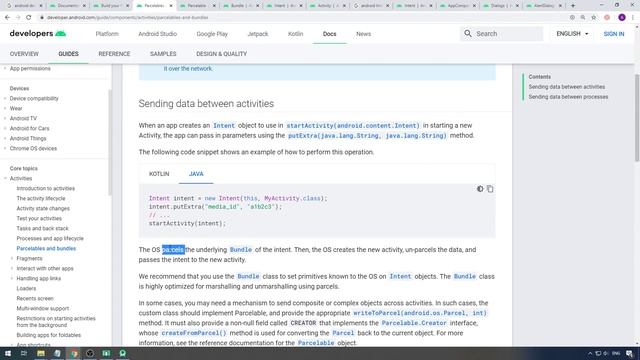Expand the Wear sidebar section
Viewport: 640px width, 360px height.
pyautogui.click(x=5, y=108)
